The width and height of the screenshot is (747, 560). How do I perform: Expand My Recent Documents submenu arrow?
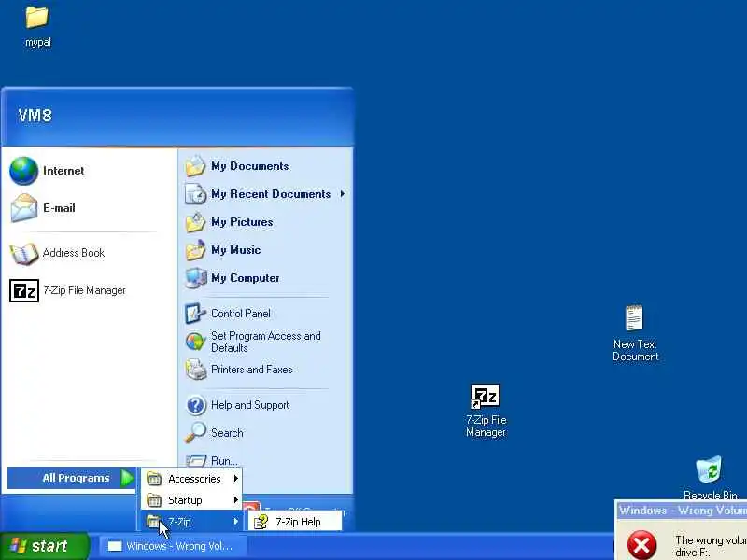click(343, 194)
